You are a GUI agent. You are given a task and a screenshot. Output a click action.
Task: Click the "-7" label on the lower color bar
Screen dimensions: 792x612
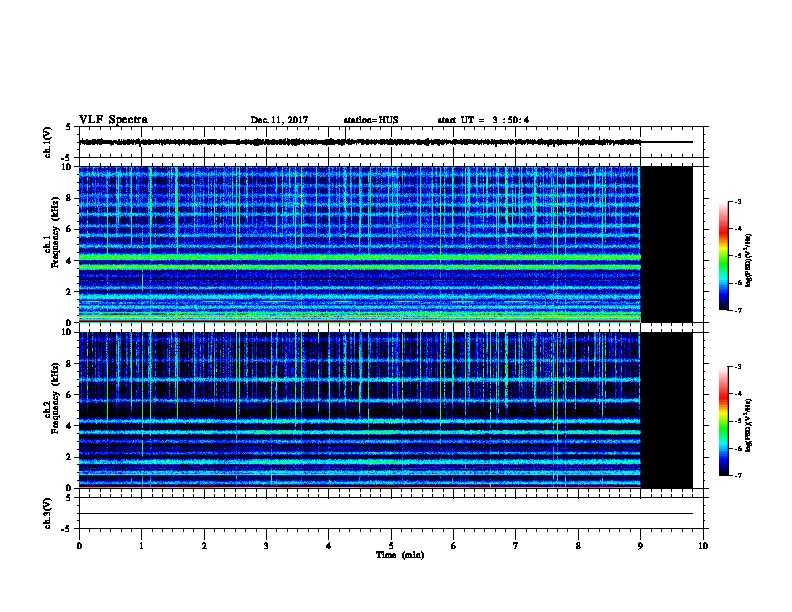(738, 476)
